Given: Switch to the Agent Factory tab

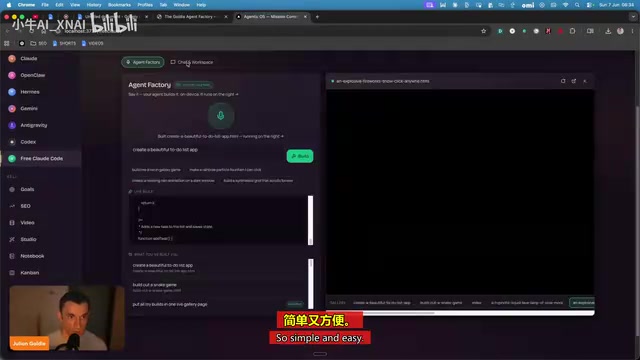Looking at the screenshot, I should [x=143, y=62].
